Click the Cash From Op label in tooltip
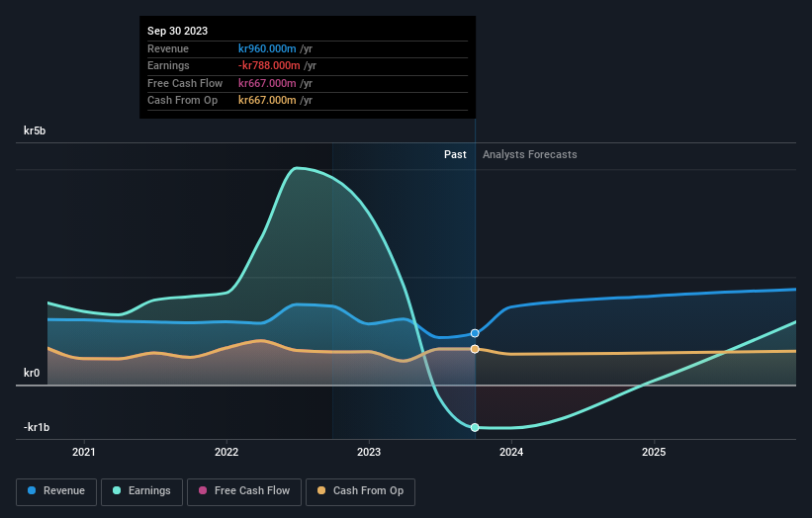 [182, 101]
